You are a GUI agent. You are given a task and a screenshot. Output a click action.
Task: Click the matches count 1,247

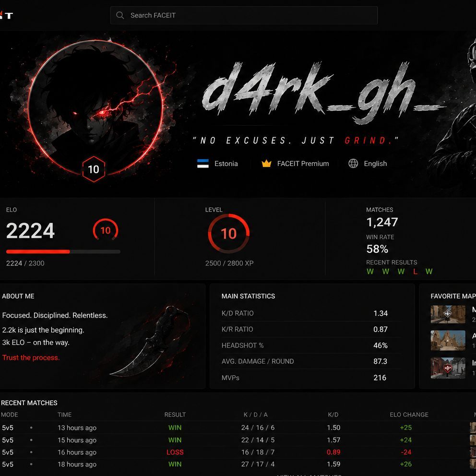[x=382, y=222]
